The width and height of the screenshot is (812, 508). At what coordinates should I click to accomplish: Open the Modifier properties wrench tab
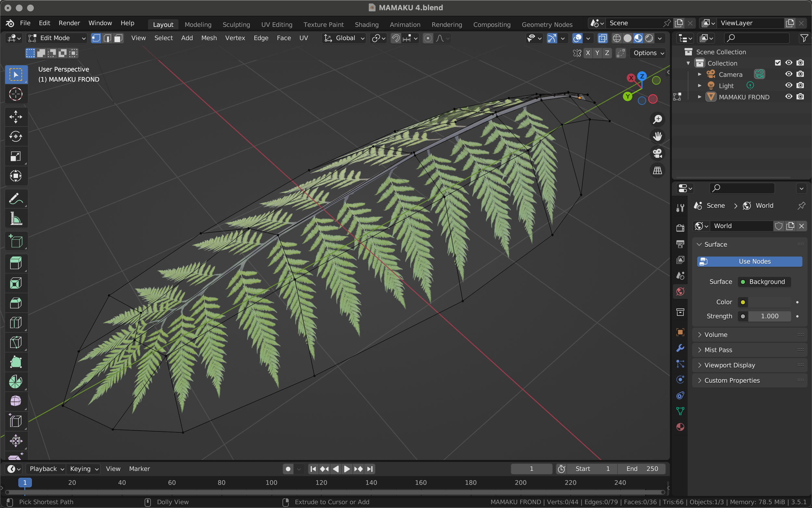pyautogui.click(x=680, y=348)
